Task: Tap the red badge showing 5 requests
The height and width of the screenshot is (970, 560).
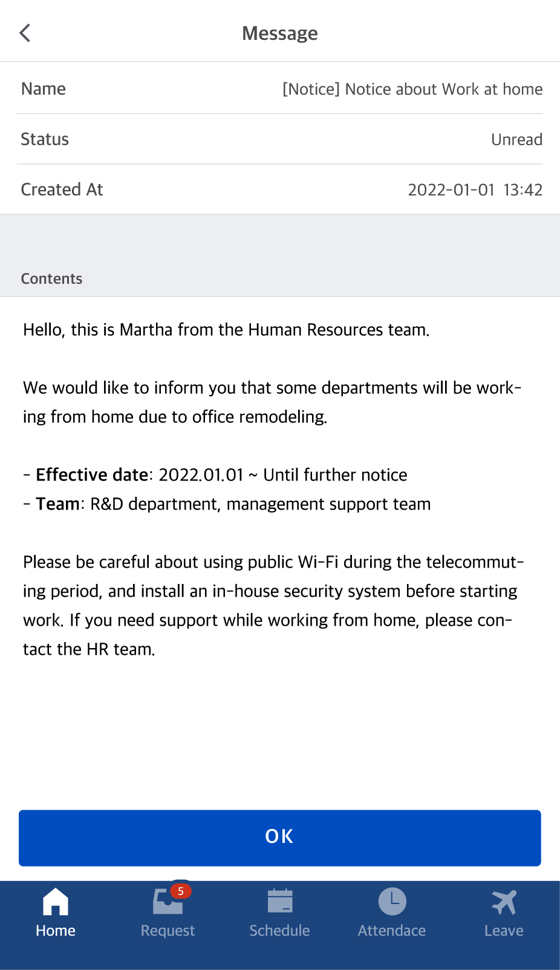Action: tap(180, 891)
